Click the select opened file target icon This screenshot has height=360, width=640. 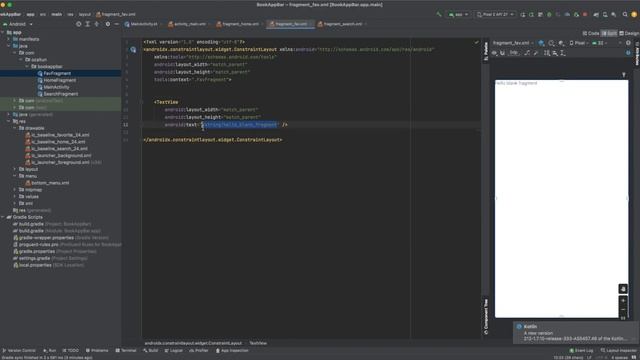(x=78, y=24)
